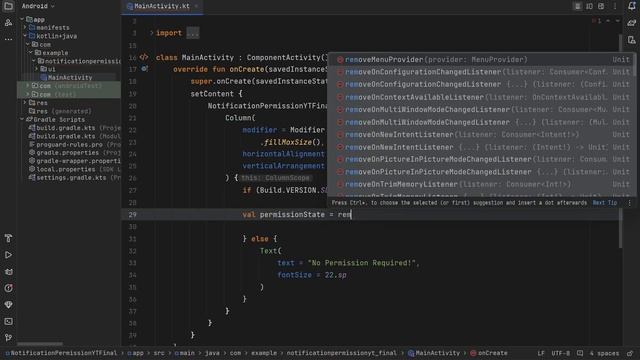Unfold the collapsed import block
Image resolution: width=640 pixels, height=360 pixels.
[x=151, y=33]
